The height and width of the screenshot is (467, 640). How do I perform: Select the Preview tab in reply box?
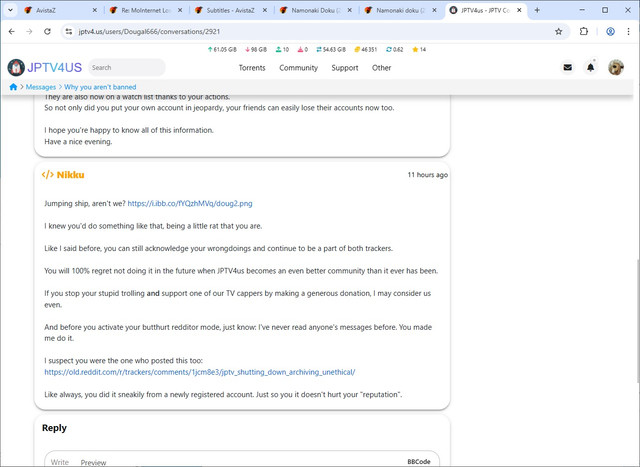pyautogui.click(x=93, y=462)
